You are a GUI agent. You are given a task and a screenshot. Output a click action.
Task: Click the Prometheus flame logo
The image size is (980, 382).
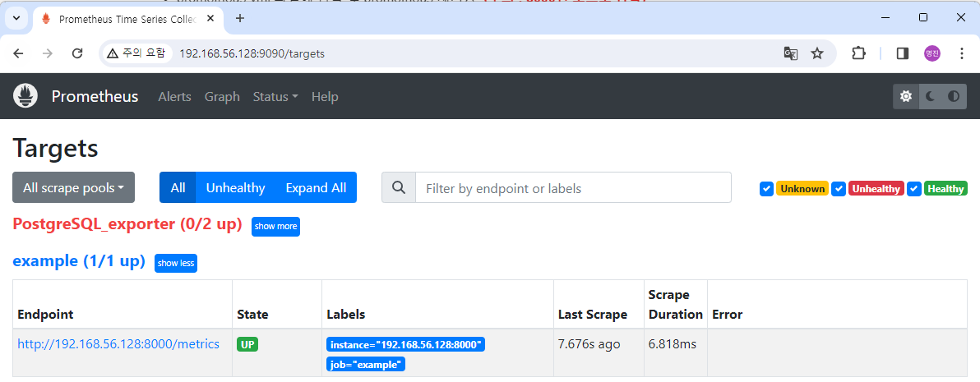[x=25, y=96]
